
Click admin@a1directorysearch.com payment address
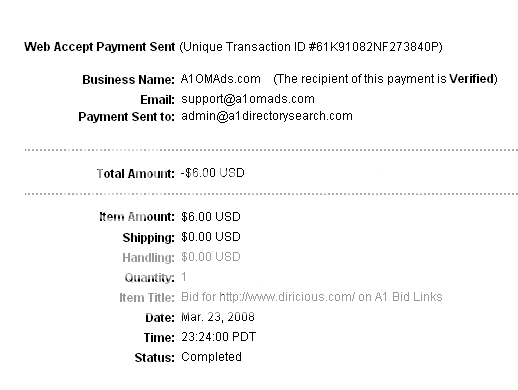coord(267,116)
